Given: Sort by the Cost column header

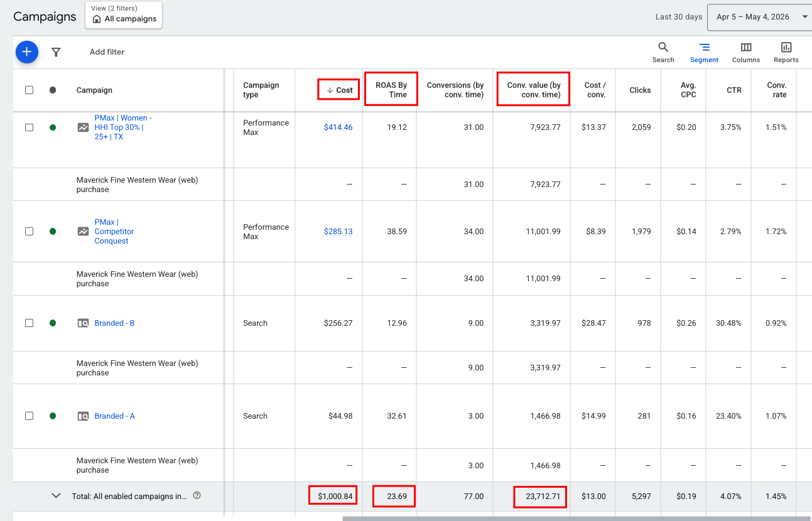Looking at the screenshot, I should point(339,90).
